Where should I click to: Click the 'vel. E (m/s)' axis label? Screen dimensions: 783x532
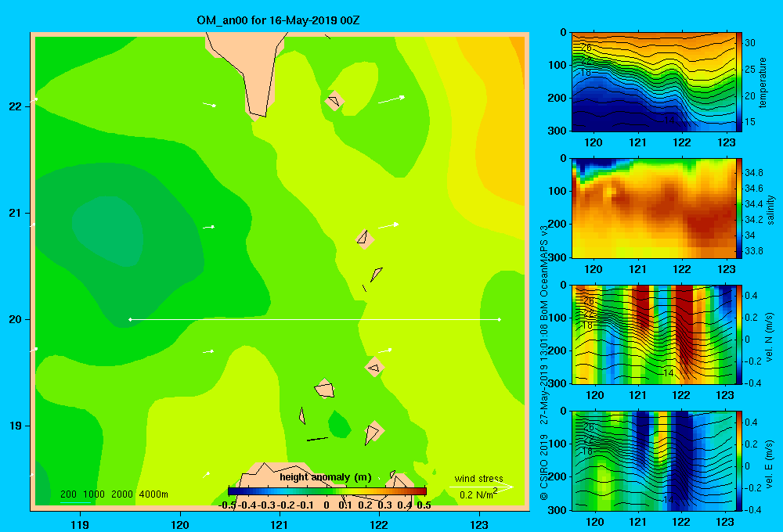coord(770,463)
